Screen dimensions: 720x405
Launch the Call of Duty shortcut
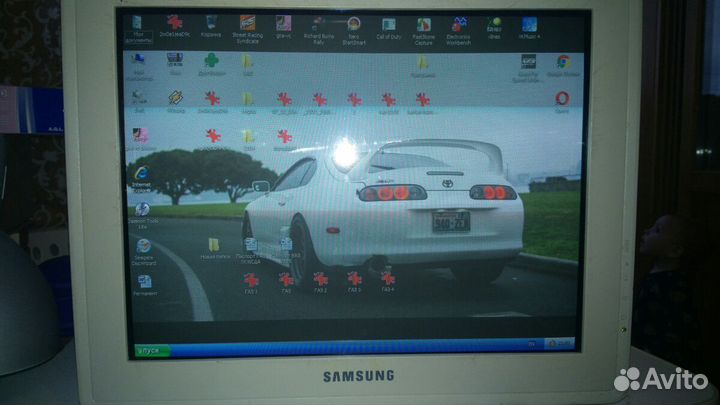tap(389, 28)
